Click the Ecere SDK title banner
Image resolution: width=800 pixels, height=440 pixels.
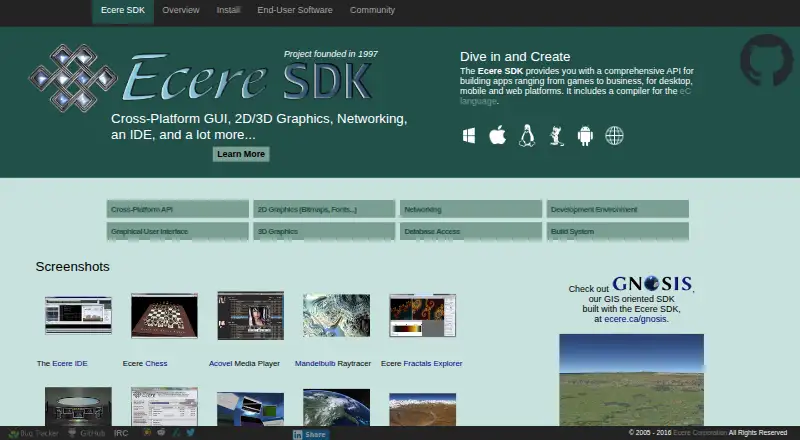247,77
